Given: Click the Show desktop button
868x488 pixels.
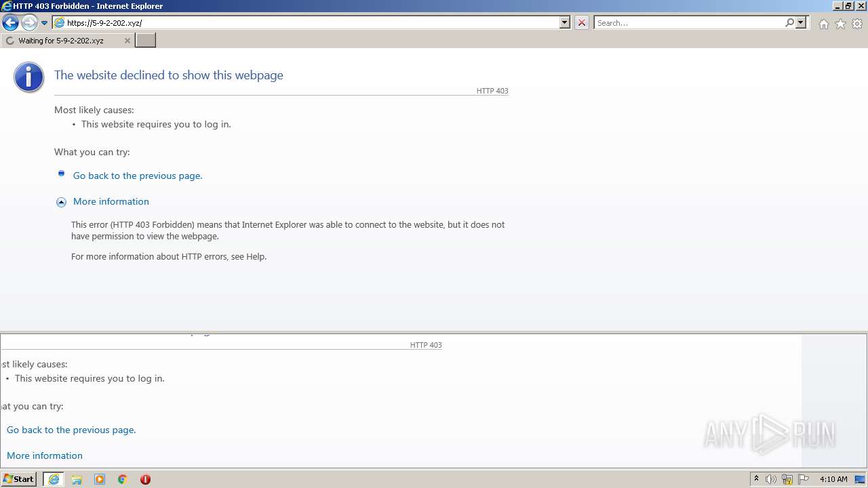Looking at the screenshot, I should coord(860,479).
